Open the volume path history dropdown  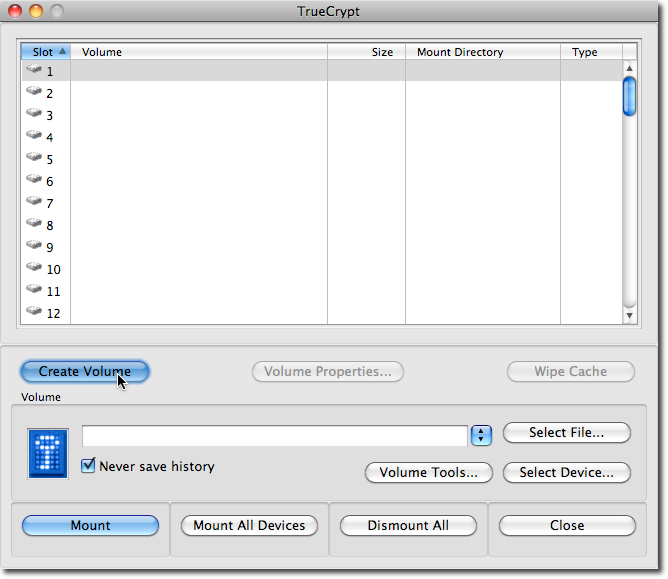pos(481,435)
